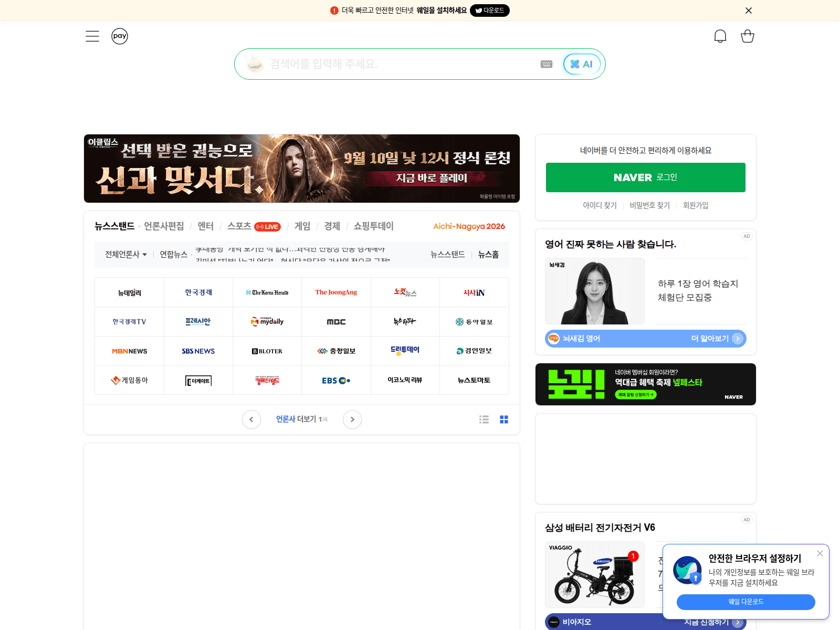The height and width of the screenshot is (630, 840).
Task: Open The Korea Herald logo
Action: [x=267, y=292]
